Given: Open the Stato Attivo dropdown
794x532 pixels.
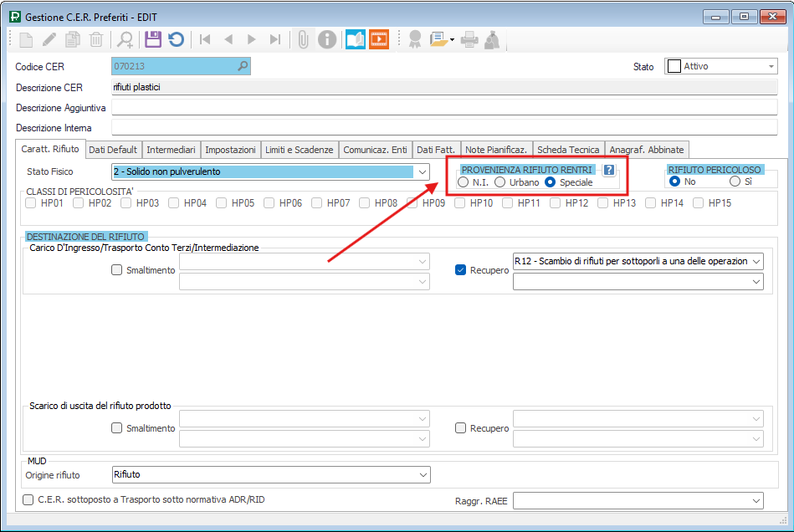Looking at the screenshot, I should 771,67.
